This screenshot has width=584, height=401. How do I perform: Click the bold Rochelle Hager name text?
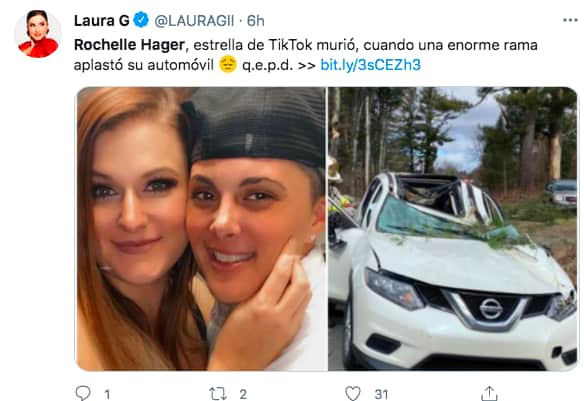[129, 45]
